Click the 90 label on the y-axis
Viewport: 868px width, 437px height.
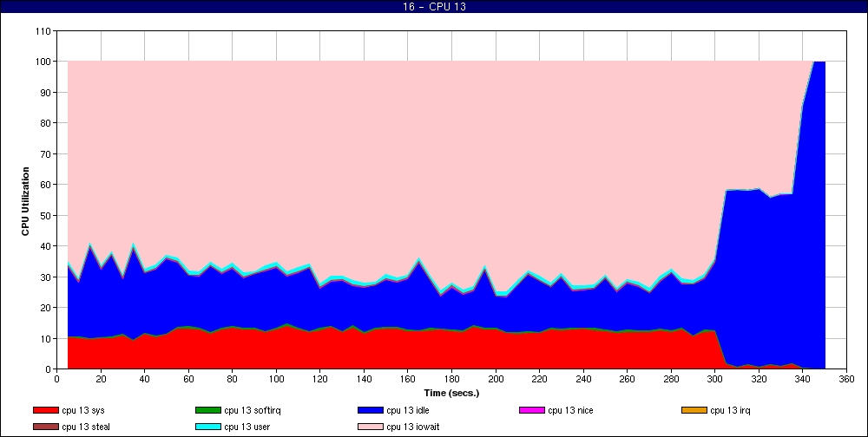[47, 93]
